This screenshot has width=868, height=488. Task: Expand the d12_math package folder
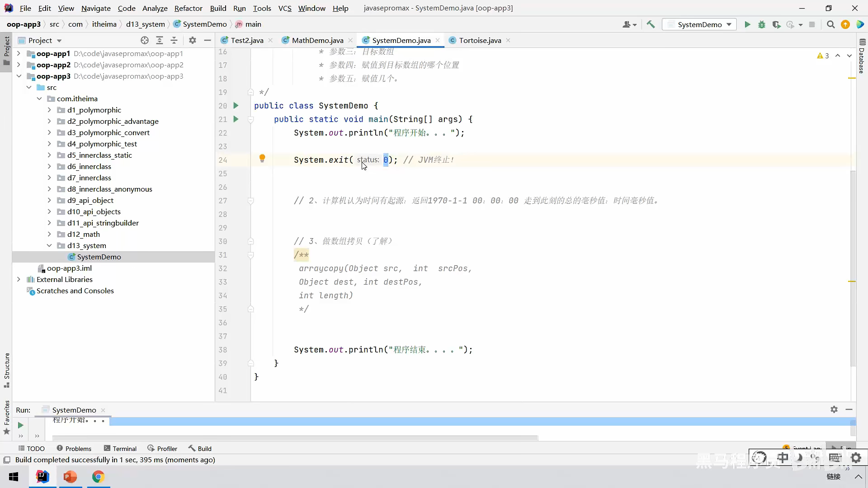click(49, 234)
